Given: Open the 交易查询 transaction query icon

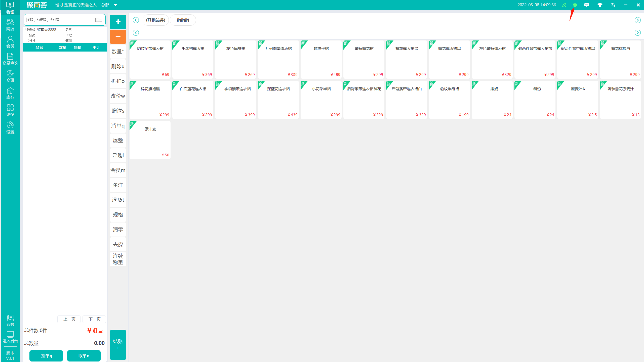Looking at the screenshot, I should click(x=10, y=59).
